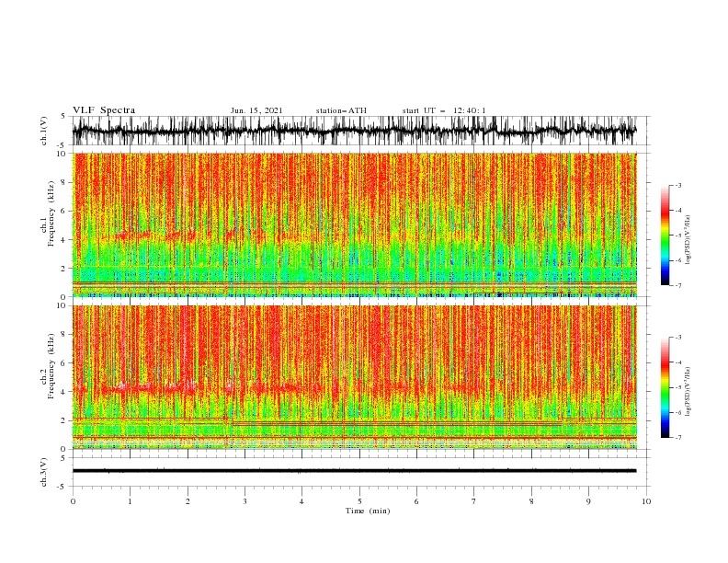Select the ch.2 color bar "log(PSD)(V²/Hz)" label
The height and width of the screenshot is (563, 728).
point(688,392)
